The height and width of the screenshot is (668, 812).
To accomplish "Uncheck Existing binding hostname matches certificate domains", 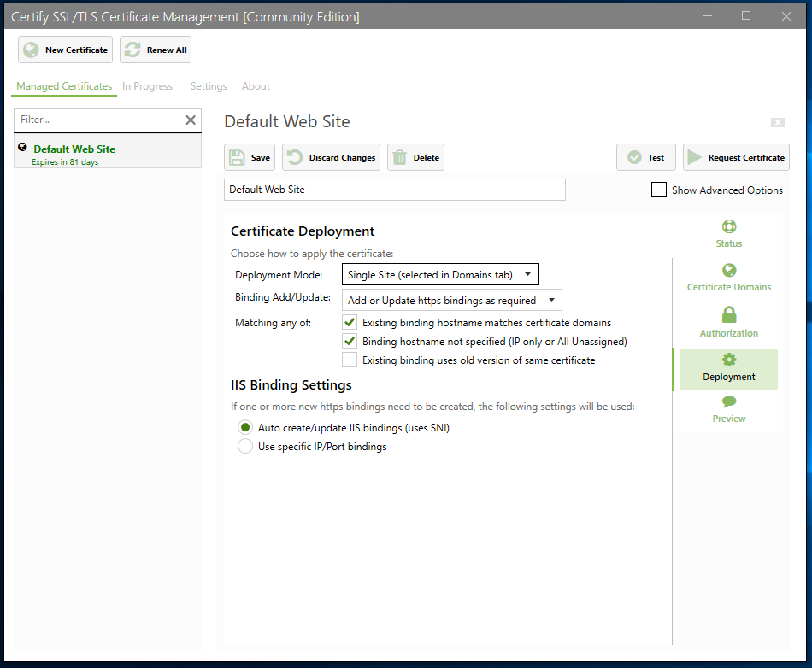I will pyautogui.click(x=350, y=322).
